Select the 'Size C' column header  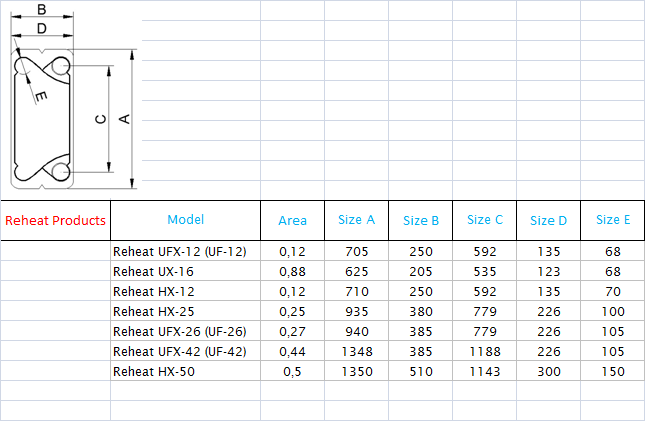pos(485,220)
